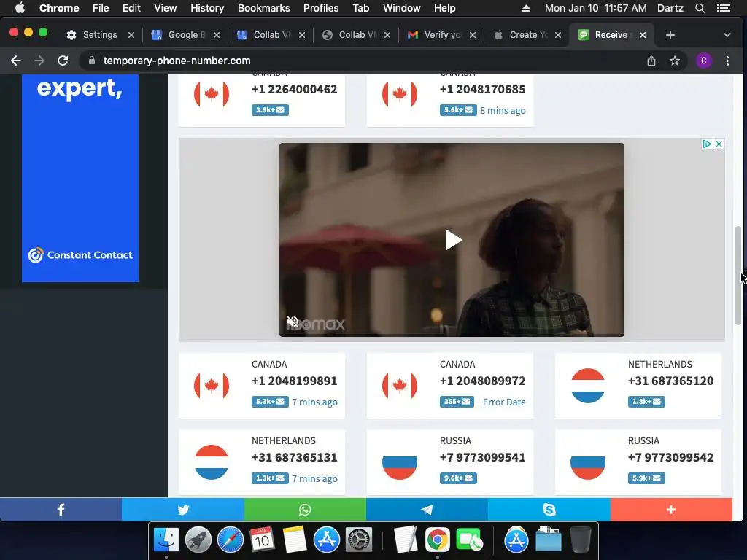The height and width of the screenshot is (560, 747).
Task: Share via the WhatsApp icon
Action: pyautogui.click(x=305, y=510)
